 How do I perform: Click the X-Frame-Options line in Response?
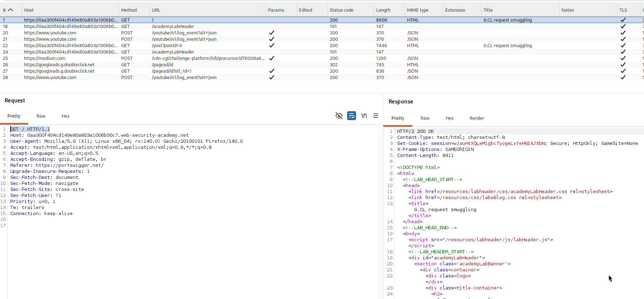point(435,149)
